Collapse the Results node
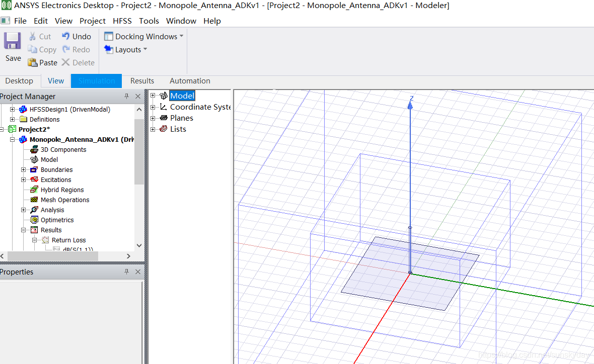This screenshot has height=364, width=594. [23, 230]
